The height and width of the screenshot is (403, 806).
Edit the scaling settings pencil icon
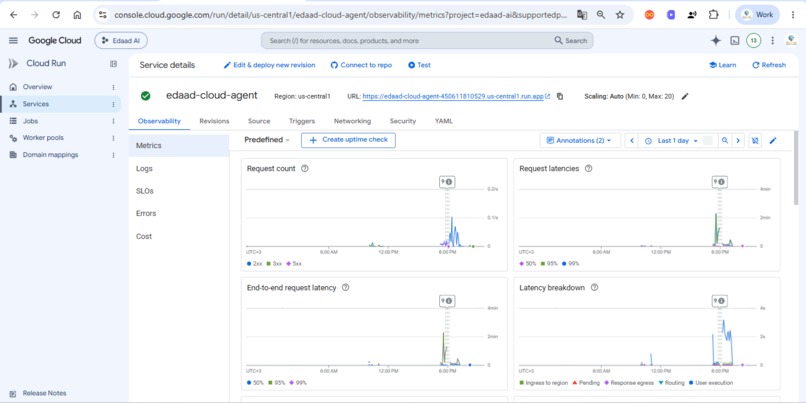tap(685, 96)
